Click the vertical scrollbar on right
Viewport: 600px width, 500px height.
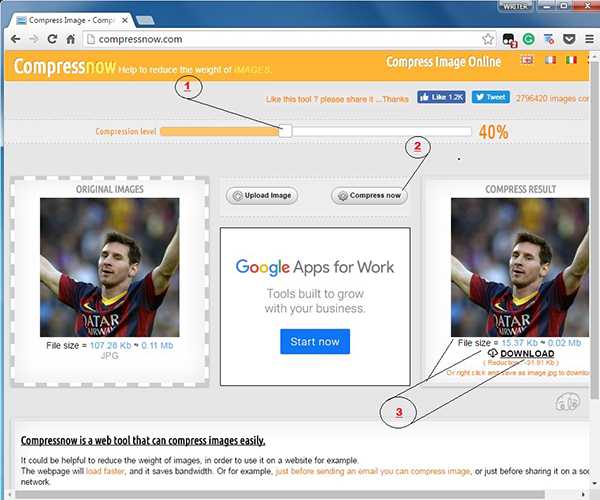[594, 230]
